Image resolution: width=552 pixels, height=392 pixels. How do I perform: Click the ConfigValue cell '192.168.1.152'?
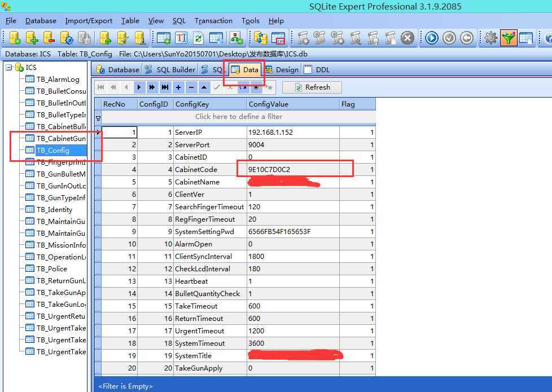pyautogui.click(x=293, y=133)
